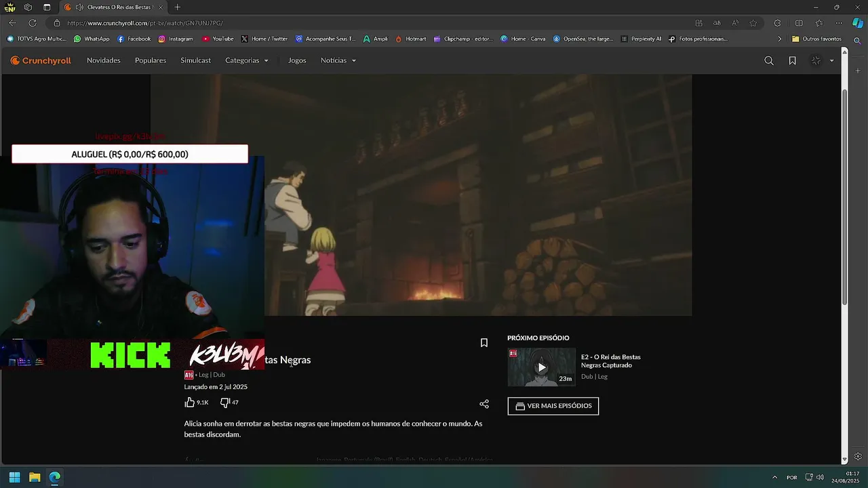The height and width of the screenshot is (488, 868).
Task: Open the Clipchamp editor bookmark
Action: (464, 39)
